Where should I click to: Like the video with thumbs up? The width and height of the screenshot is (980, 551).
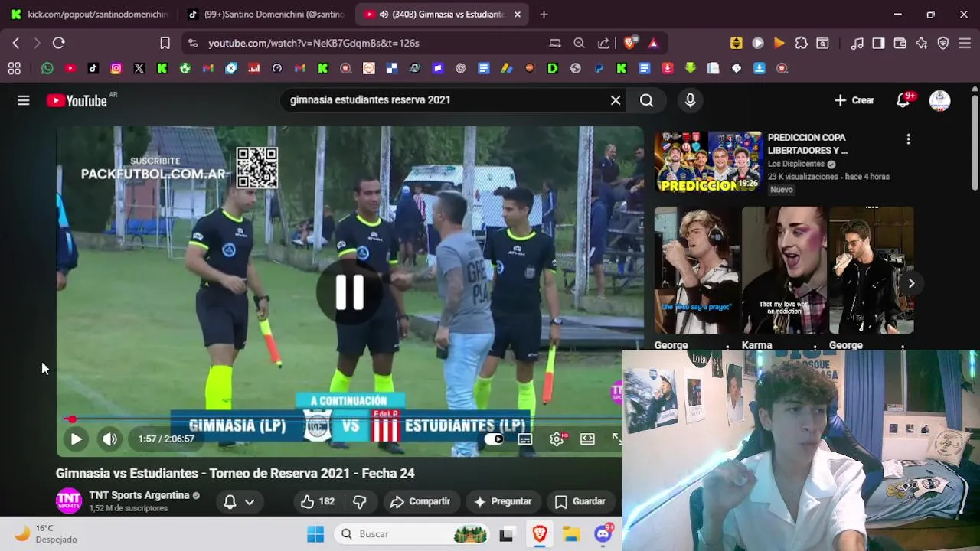tap(317, 501)
